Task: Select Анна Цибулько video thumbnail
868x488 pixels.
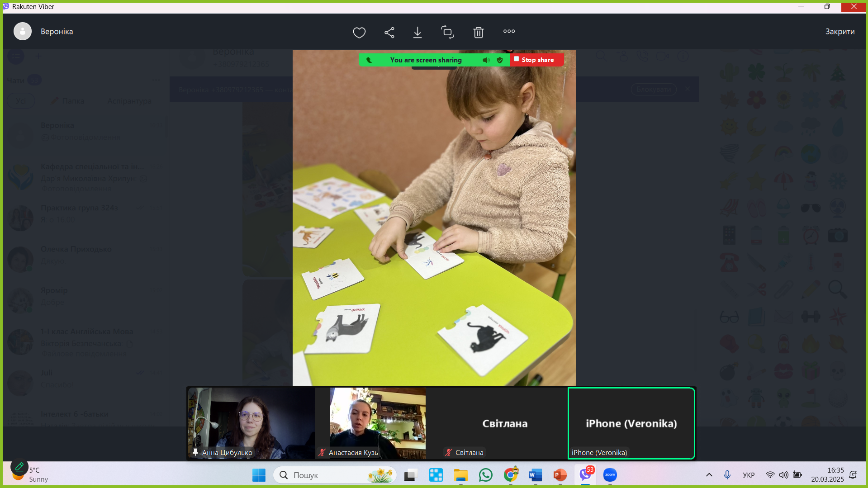Action: tap(251, 423)
